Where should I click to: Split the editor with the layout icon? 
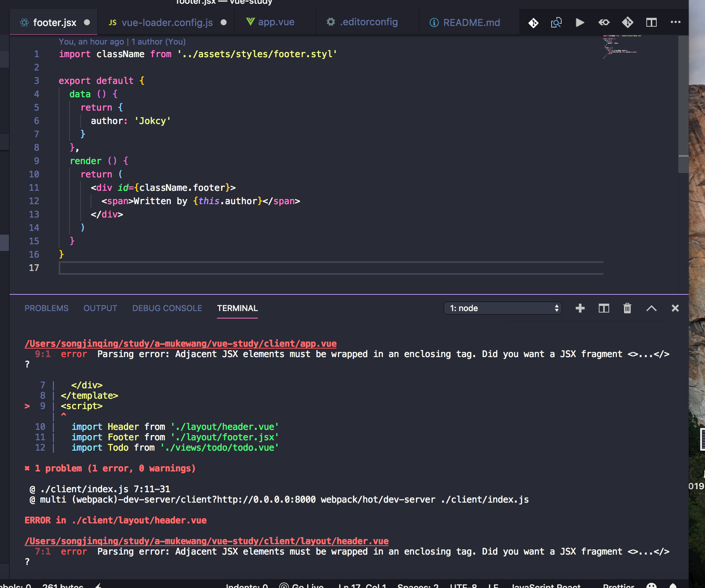pyautogui.click(x=651, y=23)
